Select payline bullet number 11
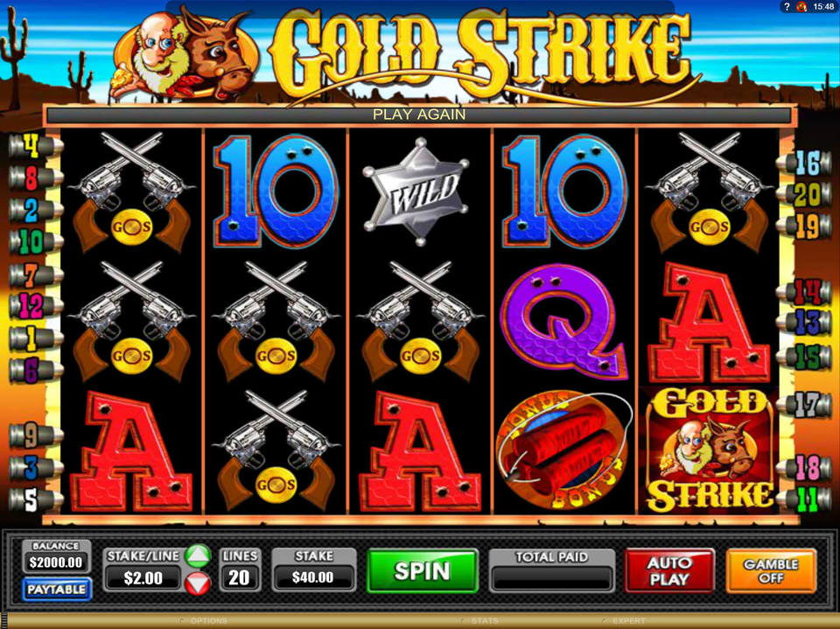840x629 pixels. 806,500
